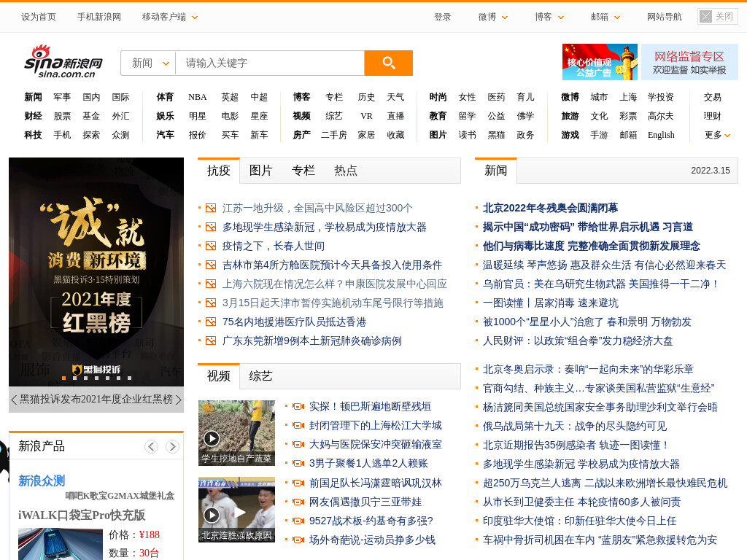Image resolution: width=747 pixels, height=560 pixels.
Task: Open 车祸中骨折司机困在车内 headline
Action: click(600, 540)
